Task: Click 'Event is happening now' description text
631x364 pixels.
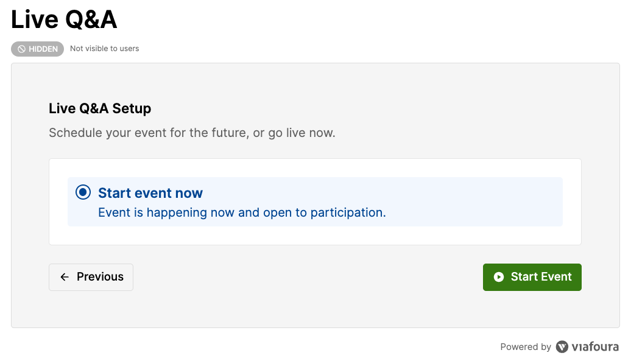Action: 242,212
